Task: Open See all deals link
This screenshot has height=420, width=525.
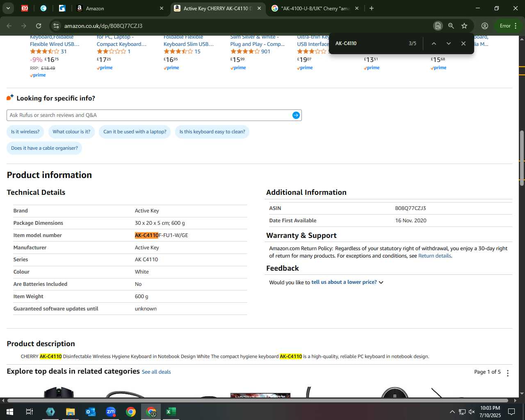Action: (x=156, y=372)
